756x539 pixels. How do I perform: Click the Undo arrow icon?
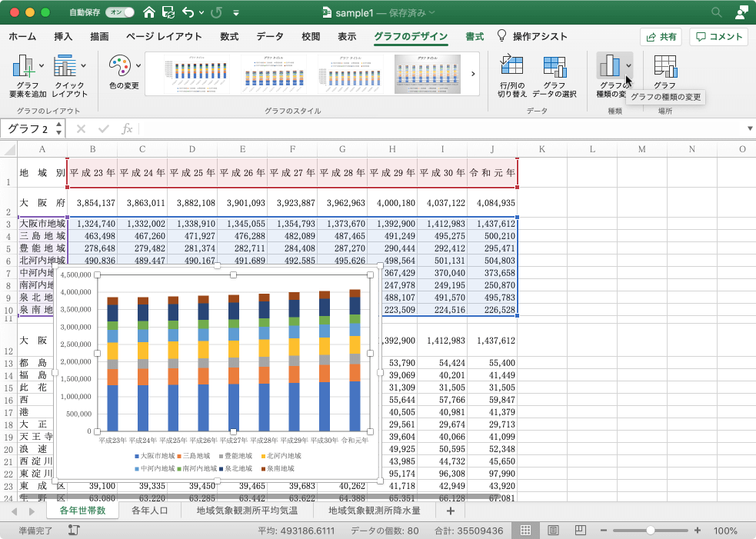point(189,13)
